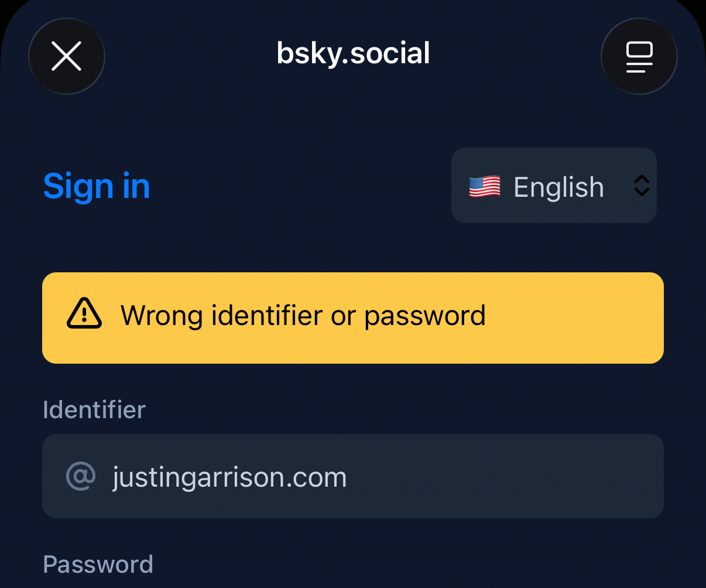Screen dimensions: 706x588
Task: Select the word English in language selector
Action: pyautogui.click(x=558, y=188)
